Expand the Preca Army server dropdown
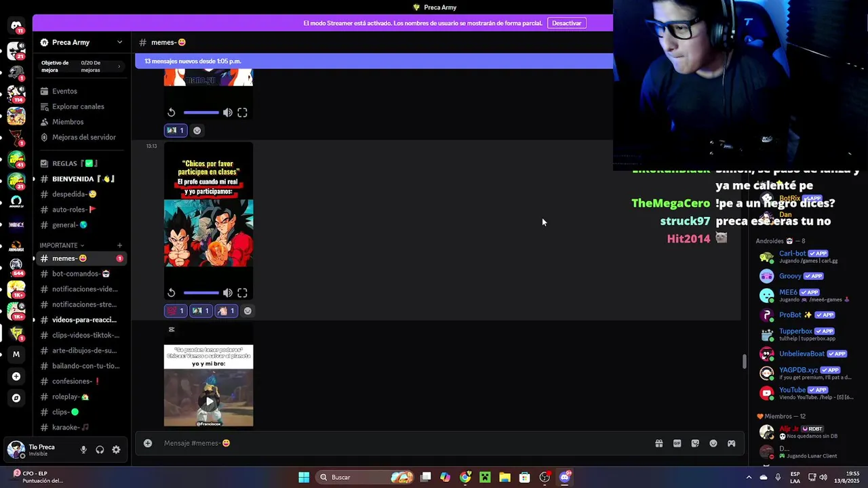 click(120, 42)
